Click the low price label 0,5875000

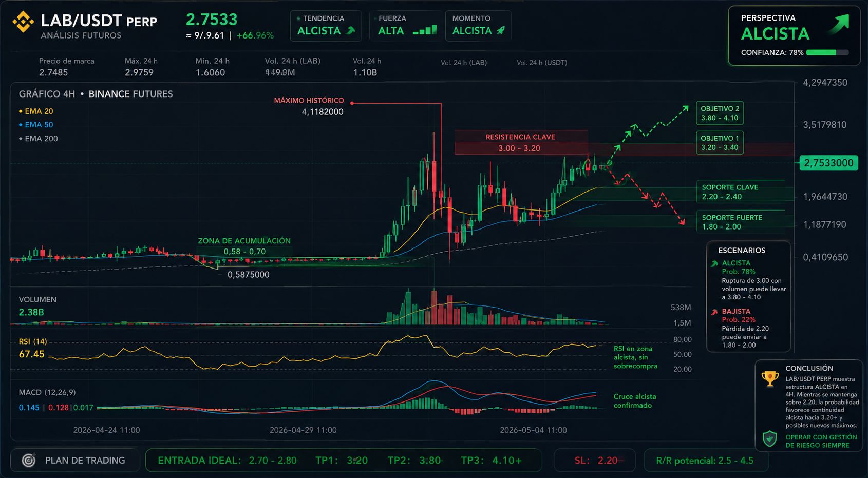[x=249, y=275]
